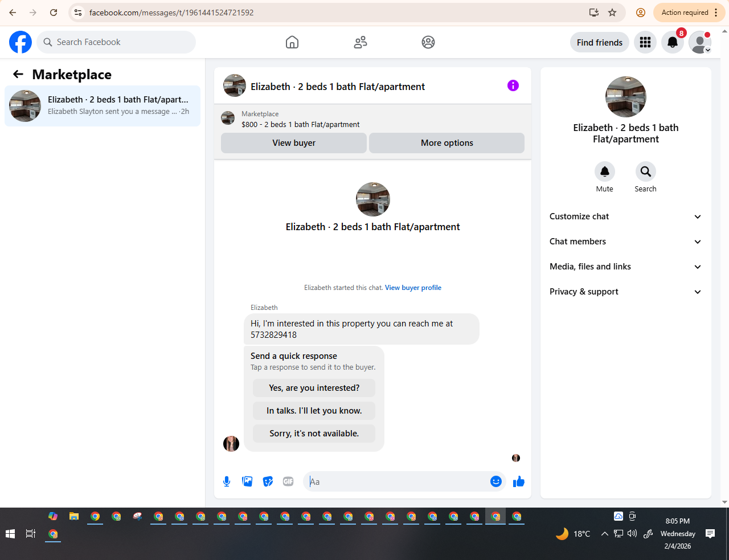Viewport: 729px width, 560px height.
Task: Select the Elizabeth Slayton conversation in the list
Action: click(103, 106)
